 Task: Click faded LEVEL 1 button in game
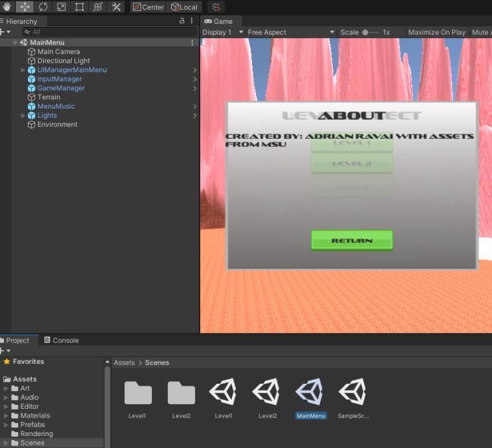click(x=351, y=143)
